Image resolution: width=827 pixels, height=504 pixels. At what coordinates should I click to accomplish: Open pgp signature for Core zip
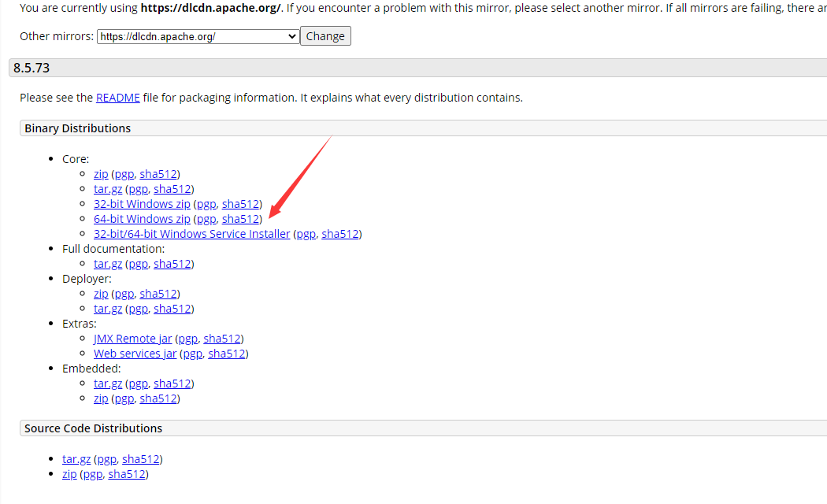point(124,174)
